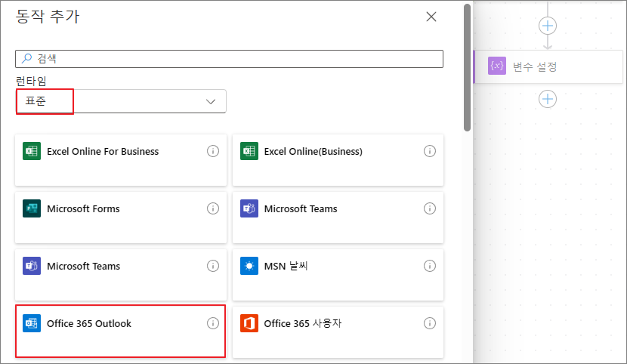
Task: Show info for Microsoft Teams next to Forms
Action: click(x=430, y=208)
